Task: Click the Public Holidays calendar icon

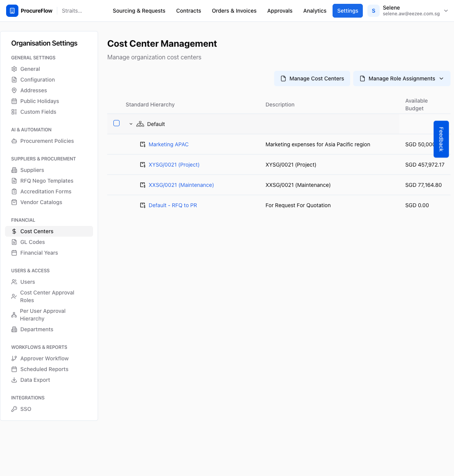Action: [14, 101]
